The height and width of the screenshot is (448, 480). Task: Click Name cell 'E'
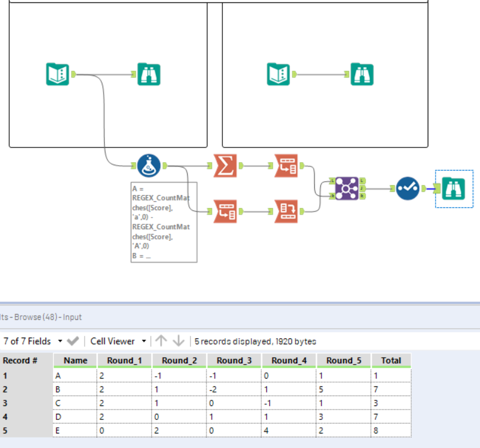76,430
